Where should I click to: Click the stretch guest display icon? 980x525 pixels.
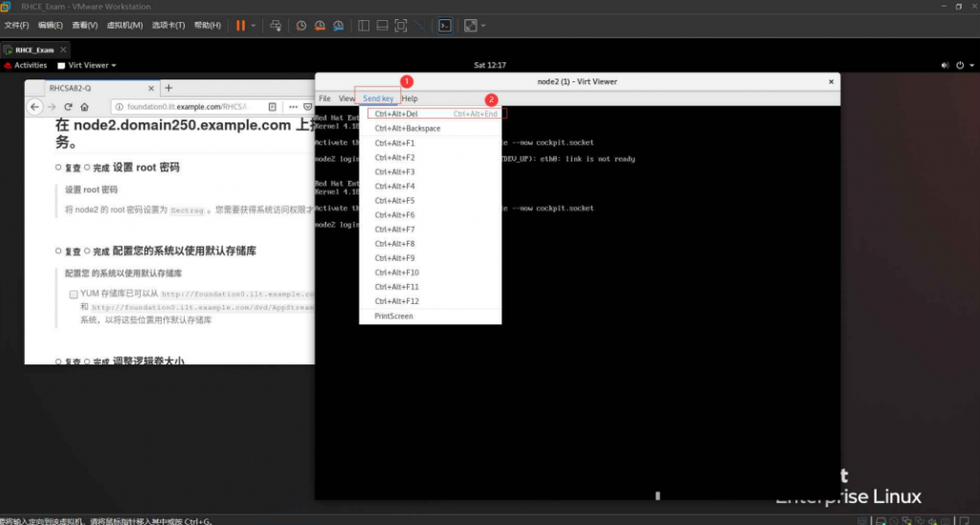[471, 26]
